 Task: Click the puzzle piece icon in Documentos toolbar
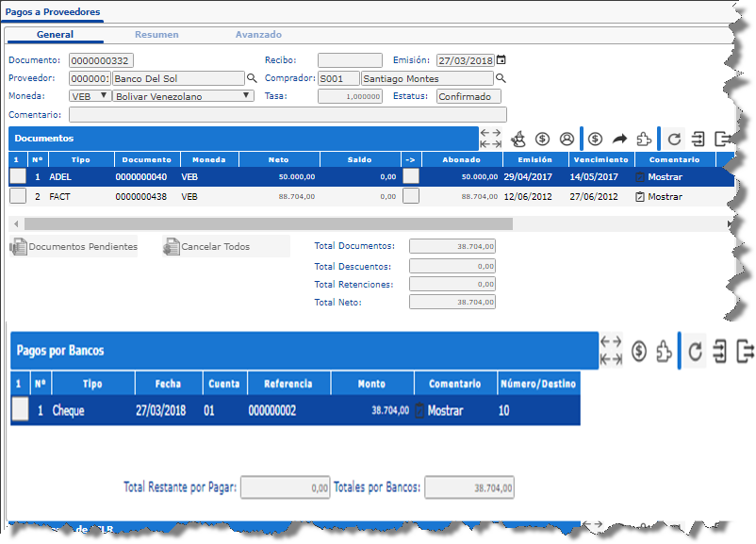coord(644,139)
